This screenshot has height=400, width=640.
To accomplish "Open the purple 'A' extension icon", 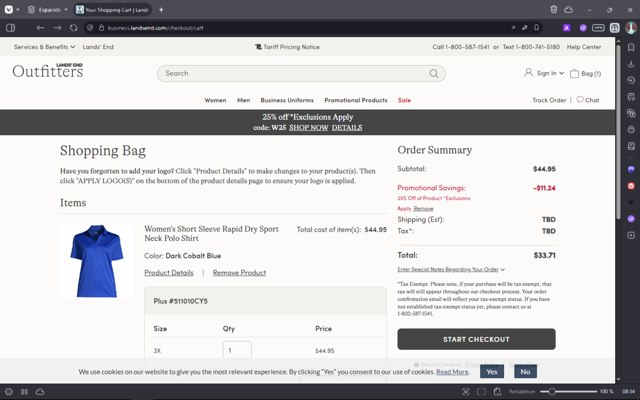I will click(567, 28).
